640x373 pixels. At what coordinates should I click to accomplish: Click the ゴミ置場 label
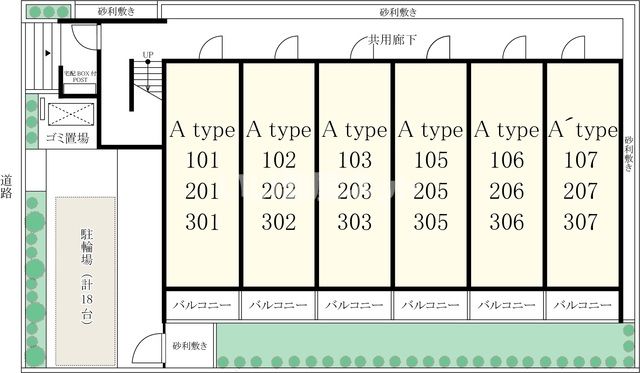tap(67, 138)
